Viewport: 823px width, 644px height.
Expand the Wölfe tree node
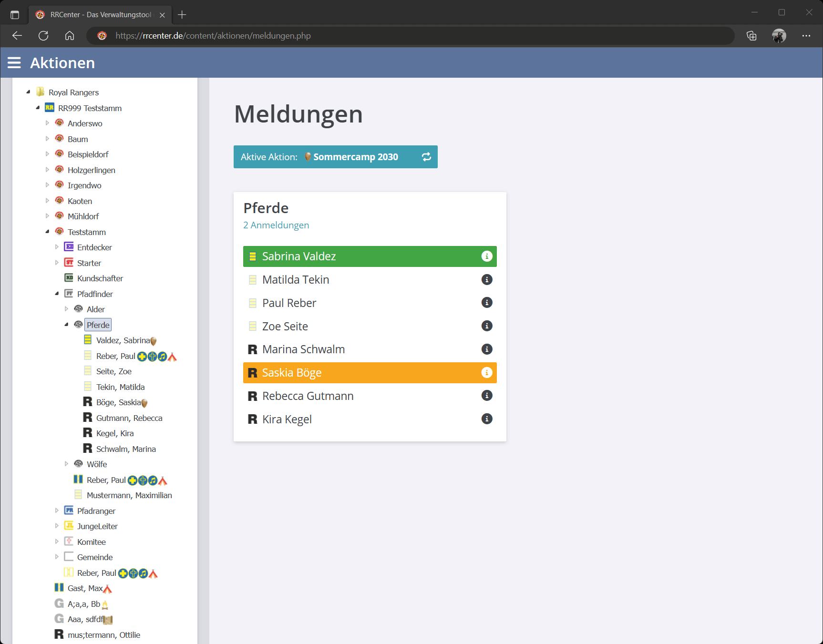(x=66, y=464)
